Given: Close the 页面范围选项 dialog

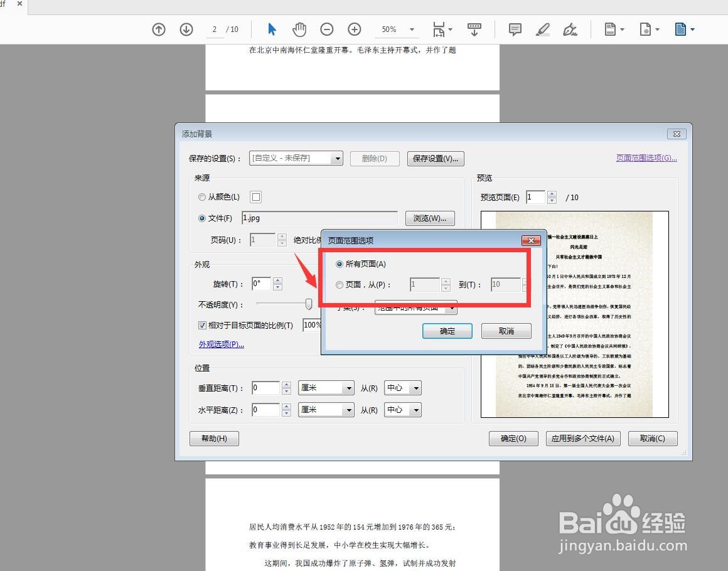Looking at the screenshot, I should 531,240.
